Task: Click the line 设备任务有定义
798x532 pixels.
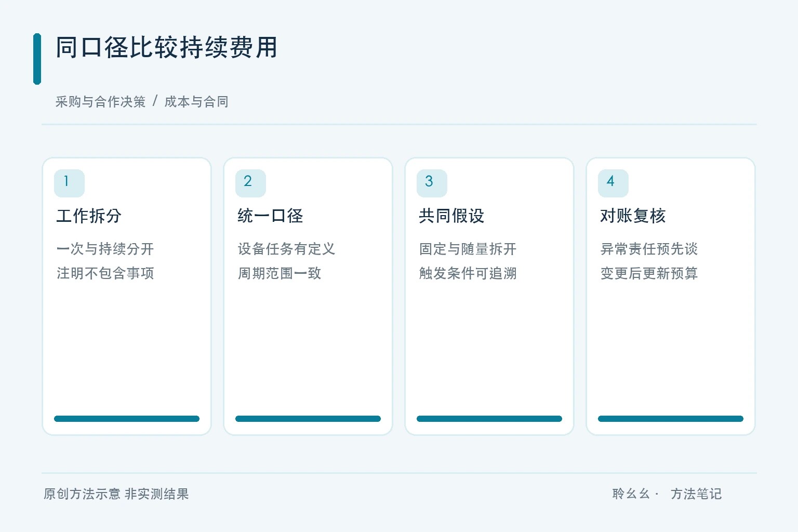Action: pos(286,249)
